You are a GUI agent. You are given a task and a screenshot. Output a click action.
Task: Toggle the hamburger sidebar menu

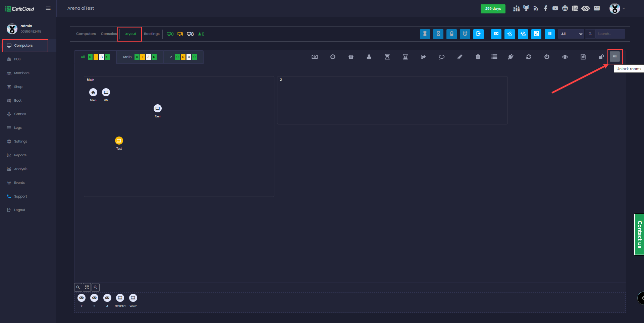(48, 8)
